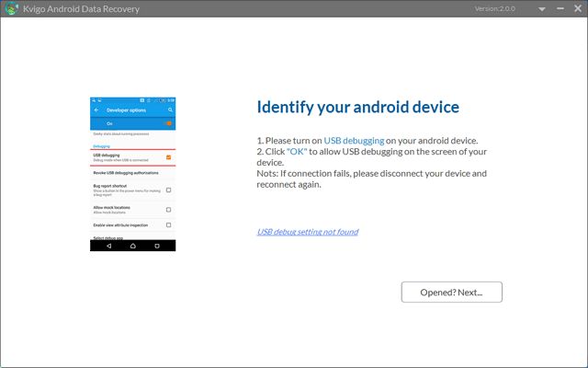Viewport: 588px width, 368px height.
Task: Click the note about connection fails
Action: point(371,178)
